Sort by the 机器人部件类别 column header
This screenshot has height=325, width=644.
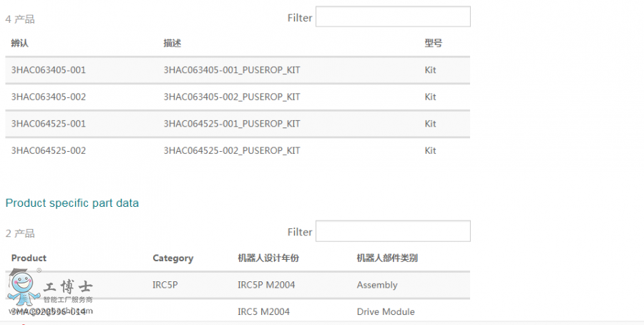point(387,258)
